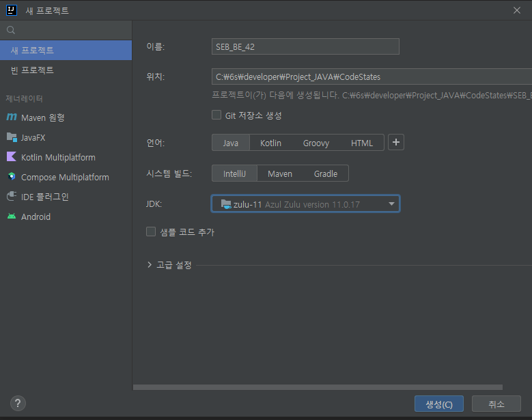Click the 프로젝트이(가) 다음에 생성됩니다 hint text
Screen dimensions: 532x420
pyautogui.click(x=372, y=95)
